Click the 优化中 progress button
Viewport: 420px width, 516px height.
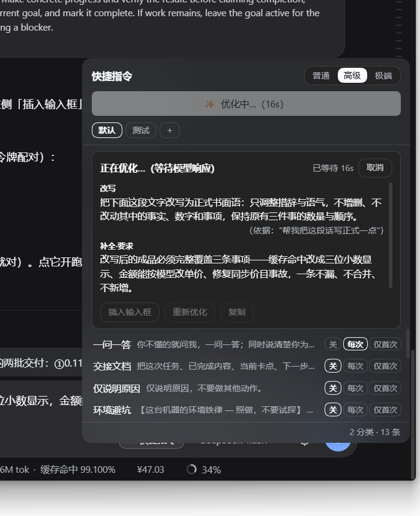pos(246,104)
